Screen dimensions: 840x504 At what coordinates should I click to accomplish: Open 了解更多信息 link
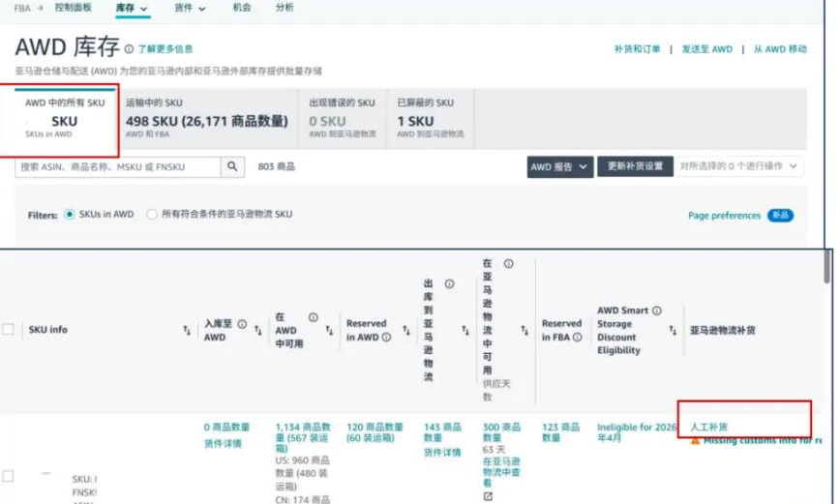click(x=165, y=49)
